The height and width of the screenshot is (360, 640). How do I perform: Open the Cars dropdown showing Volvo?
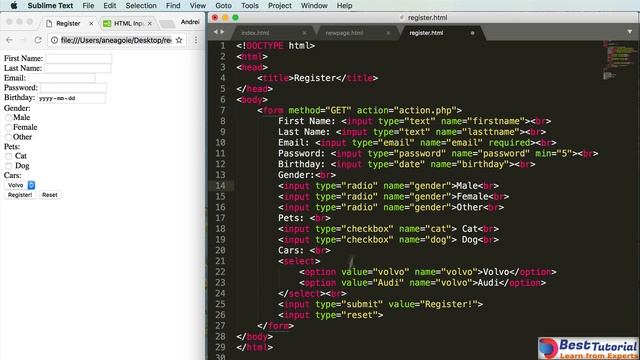click(20, 185)
